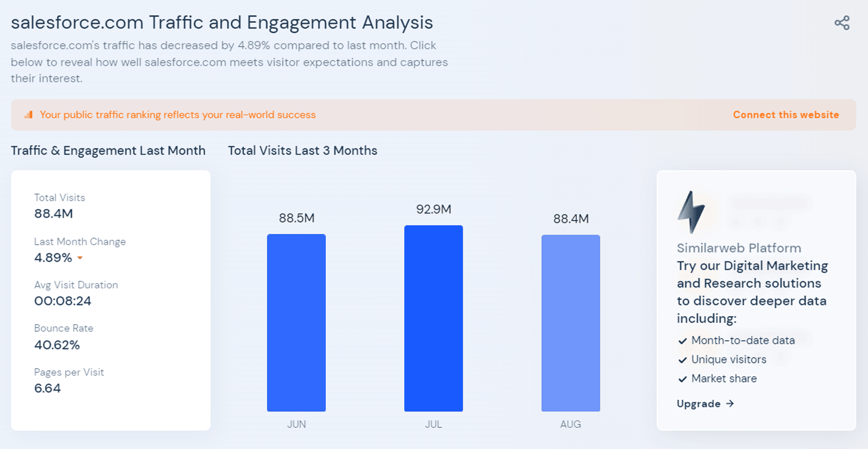Click the Traffic & Engagement Last Month heading

coord(108,151)
